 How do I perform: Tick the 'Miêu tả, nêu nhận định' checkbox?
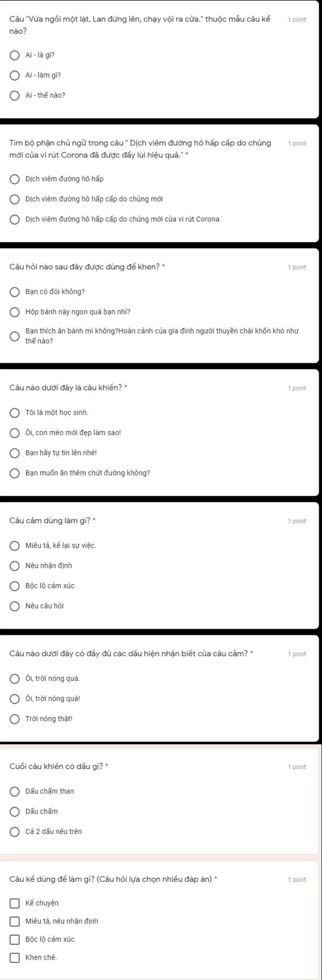coord(14,921)
